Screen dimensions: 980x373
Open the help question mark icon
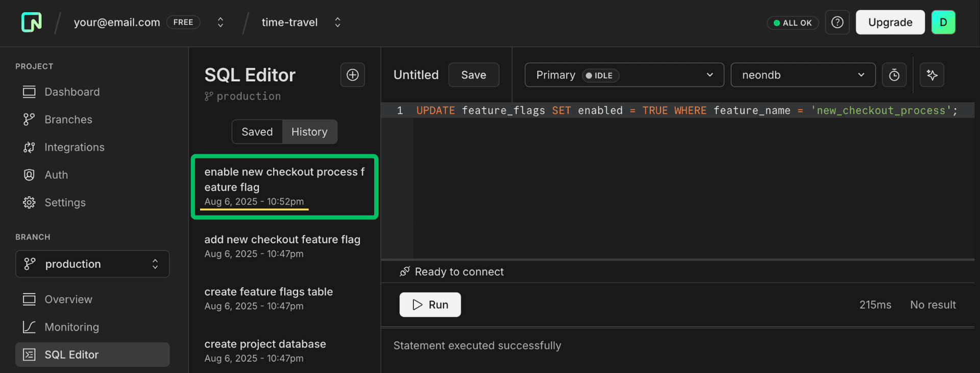(x=837, y=22)
